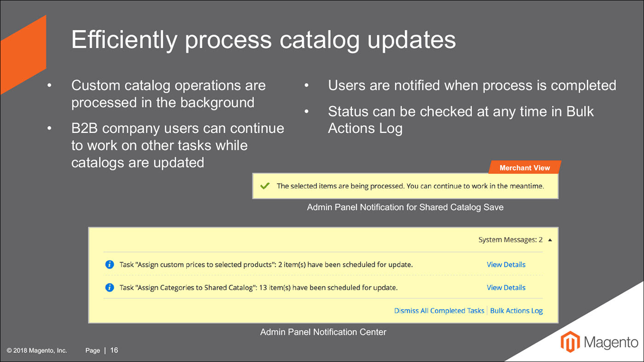Click the Magento logo icon
The width and height of the screenshot is (644, 362).
point(570,342)
